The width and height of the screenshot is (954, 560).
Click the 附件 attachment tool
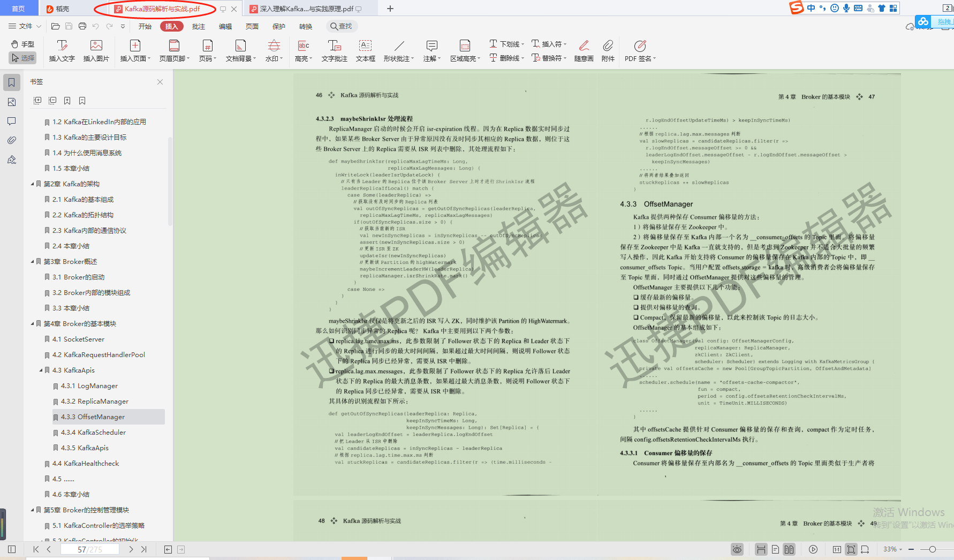[x=608, y=51]
